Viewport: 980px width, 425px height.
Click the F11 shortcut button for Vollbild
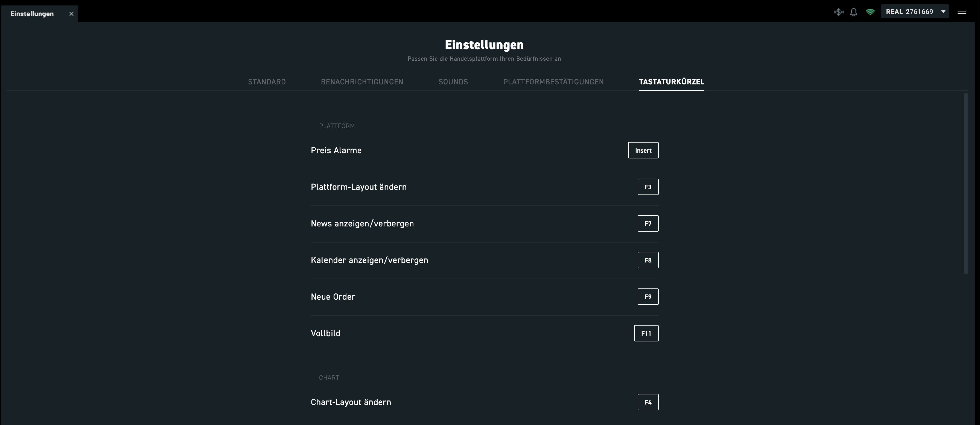coord(646,333)
